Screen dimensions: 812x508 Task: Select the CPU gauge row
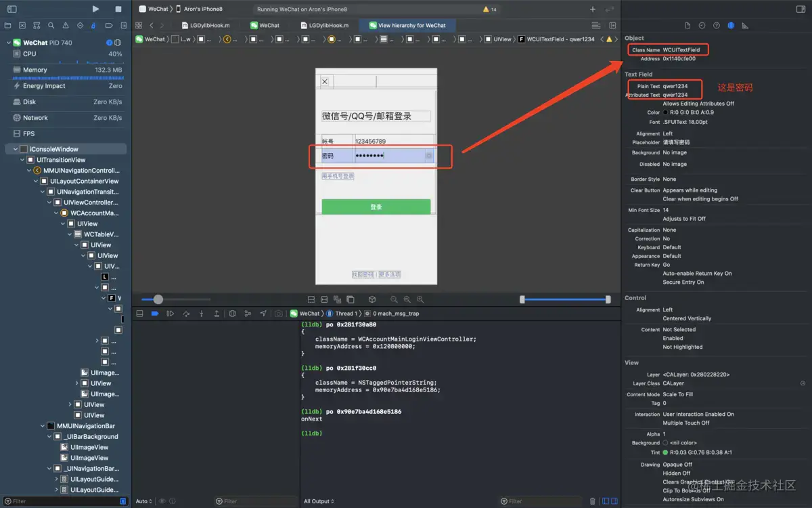[66, 54]
